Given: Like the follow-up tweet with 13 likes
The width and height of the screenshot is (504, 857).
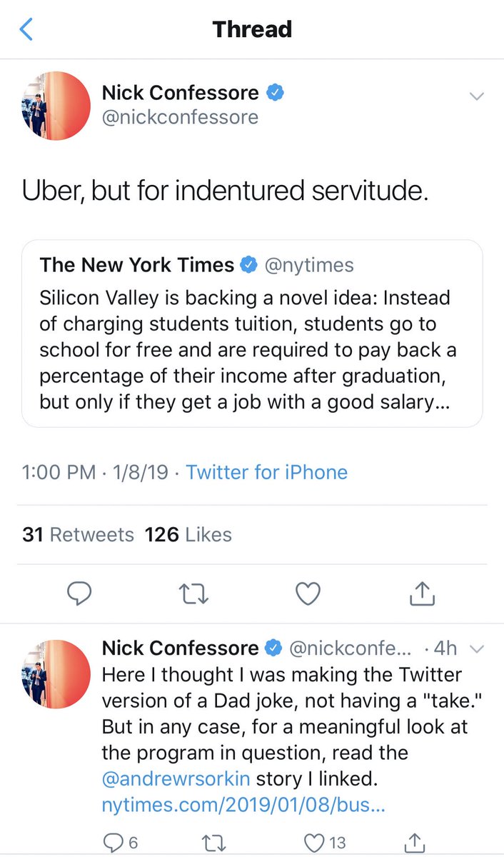Looking at the screenshot, I should tap(316, 843).
